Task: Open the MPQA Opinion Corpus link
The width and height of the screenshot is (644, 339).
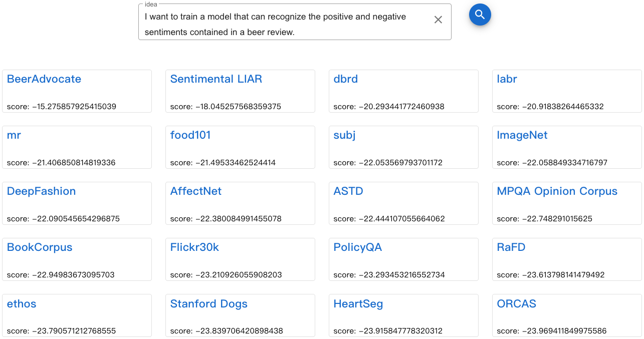Action: 557,191
